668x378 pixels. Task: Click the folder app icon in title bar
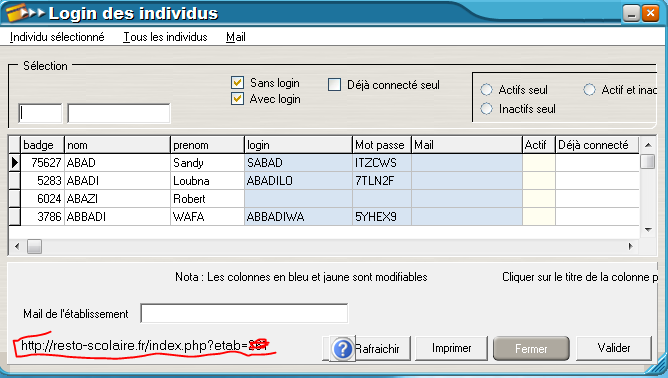[17, 12]
